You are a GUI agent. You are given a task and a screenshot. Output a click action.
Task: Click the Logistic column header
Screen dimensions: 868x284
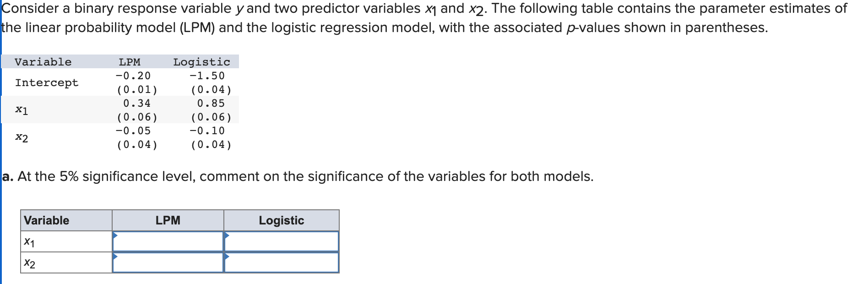281,220
